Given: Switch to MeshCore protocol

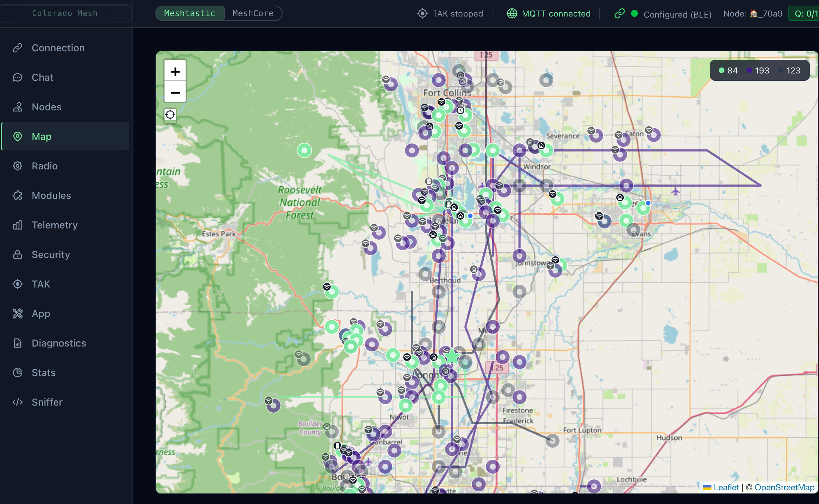Looking at the screenshot, I should click(253, 13).
